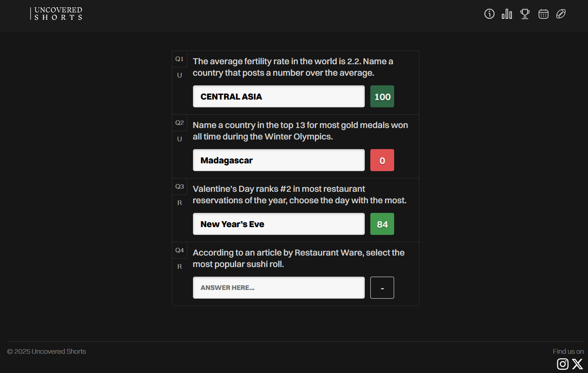The width and height of the screenshot is (588, 373).
Task: Click the Q1 question label
Action: click(180, 59)
